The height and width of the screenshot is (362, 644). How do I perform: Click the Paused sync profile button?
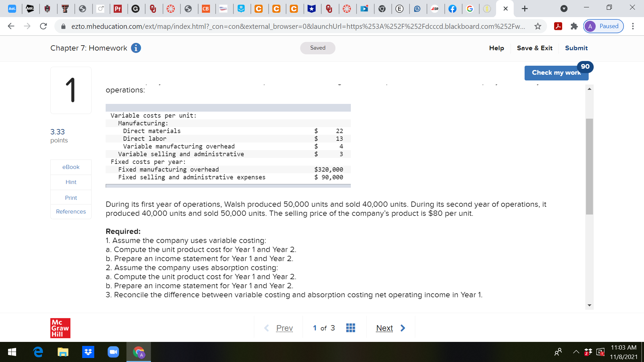603,26
